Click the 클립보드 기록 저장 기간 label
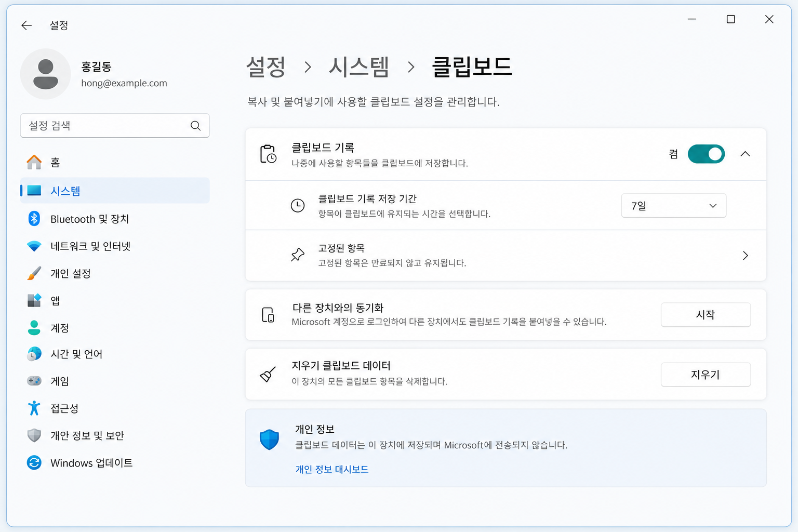Image resolution: width=798 pixels, height=532 pixels. coord(367,198)
